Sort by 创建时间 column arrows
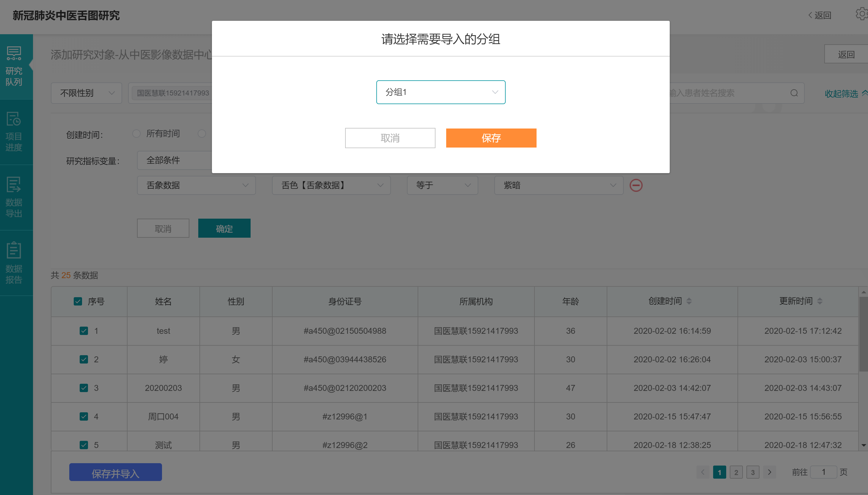The height and width of the screenshot is (495, 868). pos(689,301)
